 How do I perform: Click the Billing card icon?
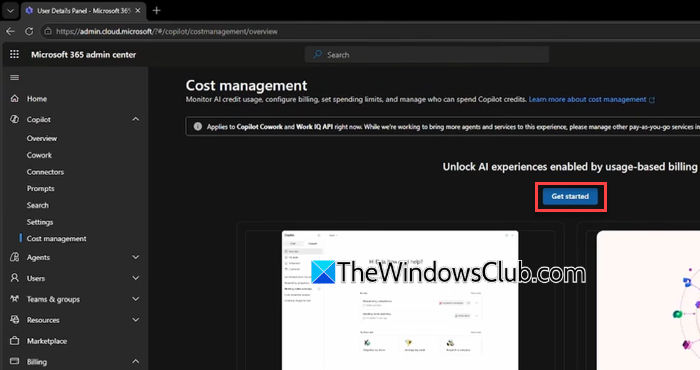tap(14, 361)
